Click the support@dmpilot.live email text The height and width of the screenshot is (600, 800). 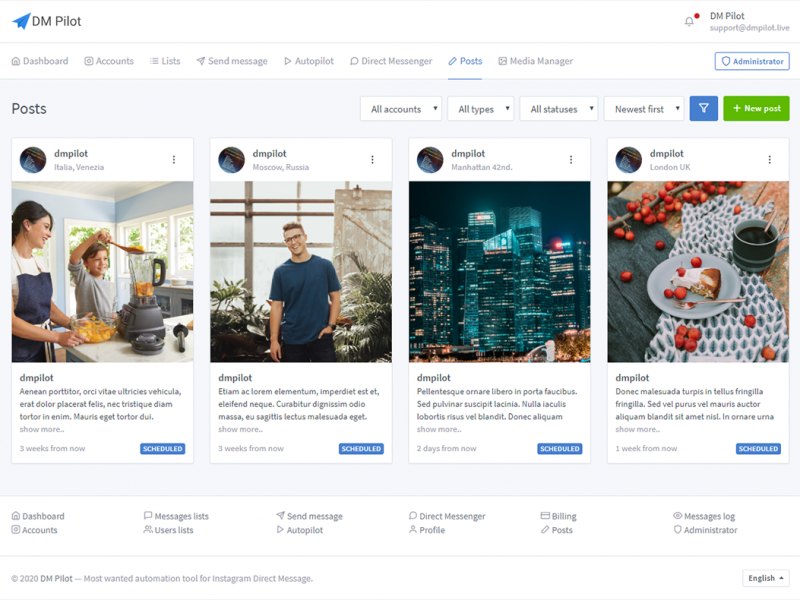point(749,28)
